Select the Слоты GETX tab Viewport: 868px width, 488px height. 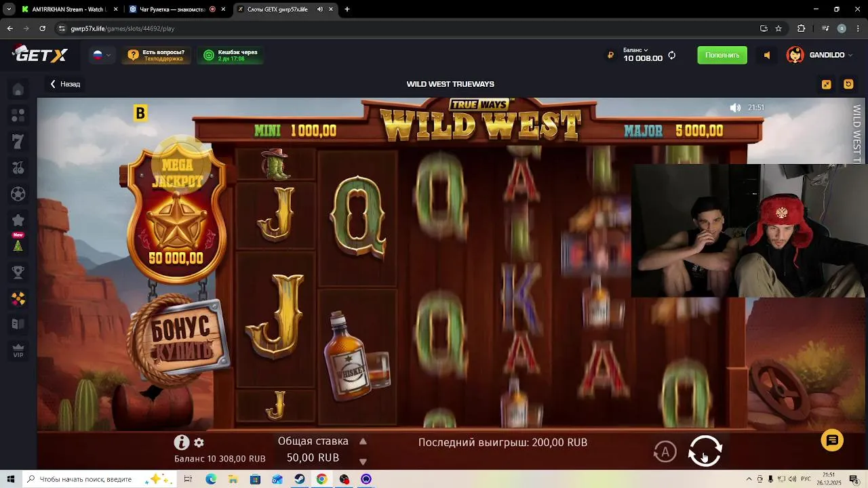(x=285, y=9)
